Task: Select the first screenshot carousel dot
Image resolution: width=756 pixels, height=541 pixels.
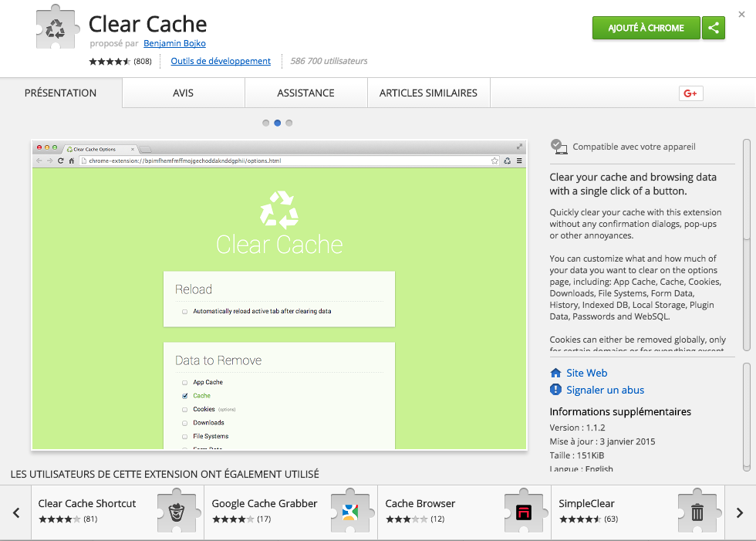Action: coord(265,123)
